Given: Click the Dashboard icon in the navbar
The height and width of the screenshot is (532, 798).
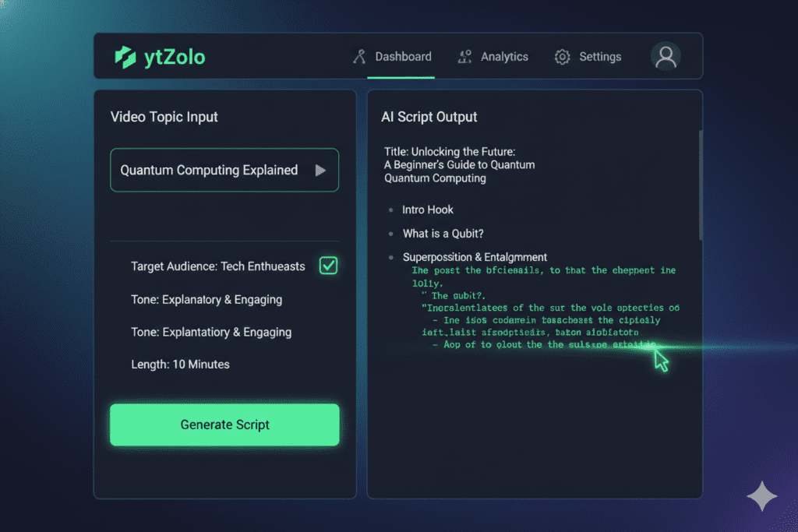Looking at the screenshot, I should pyautogui.click(x=359, y=57).
